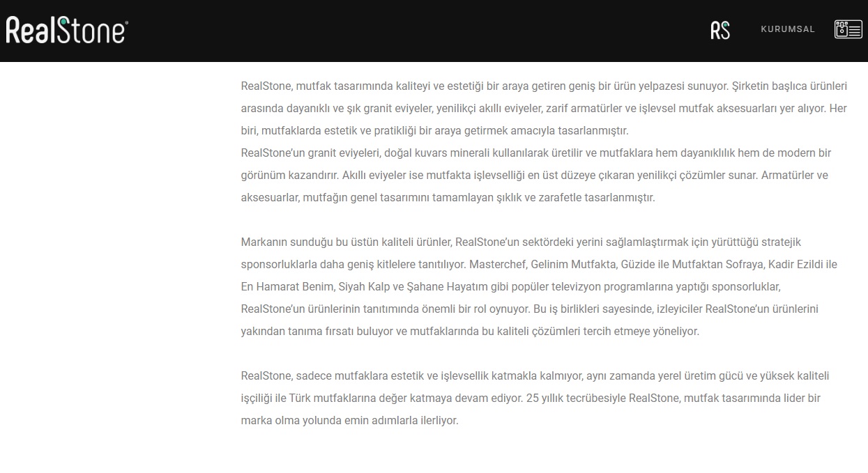Click the line starting "RealStone'un ürünlerinin tanıtımında"

(x=529, y=309)
